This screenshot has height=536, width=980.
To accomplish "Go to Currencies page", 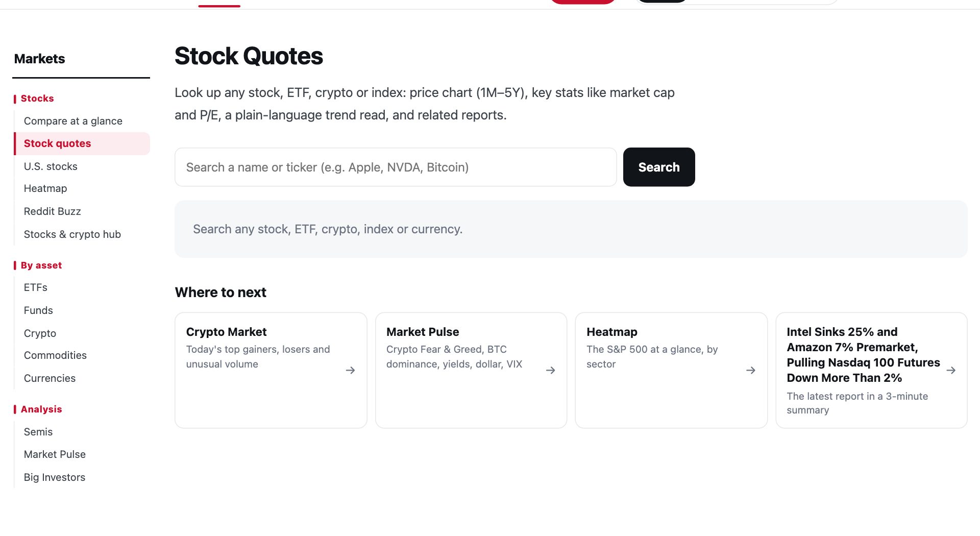I will click(x=50, y=378).
